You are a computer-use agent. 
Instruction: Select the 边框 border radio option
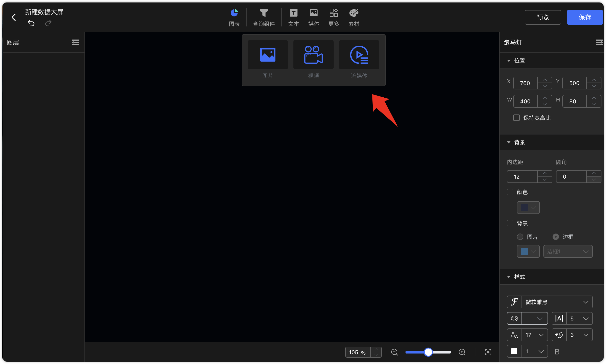pos(555,237)
